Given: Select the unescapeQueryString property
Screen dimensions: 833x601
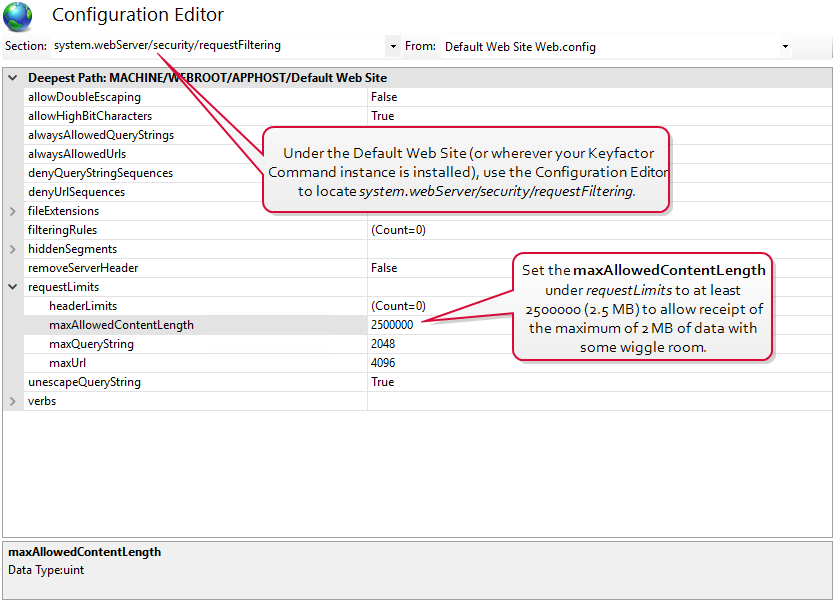Looking at the screenshot, I should point(84,382).
